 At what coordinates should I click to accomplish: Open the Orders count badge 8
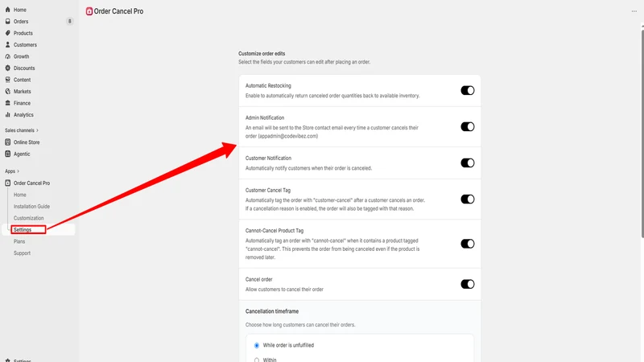69,22
